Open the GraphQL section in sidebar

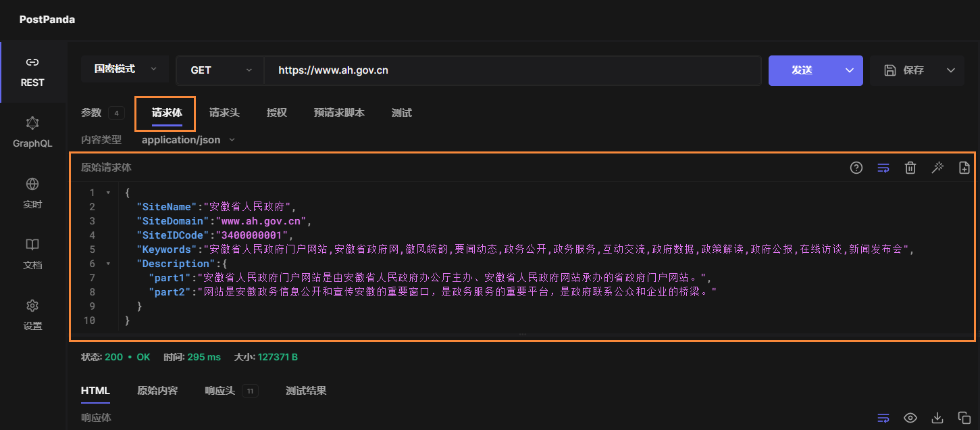pos(32,132)
